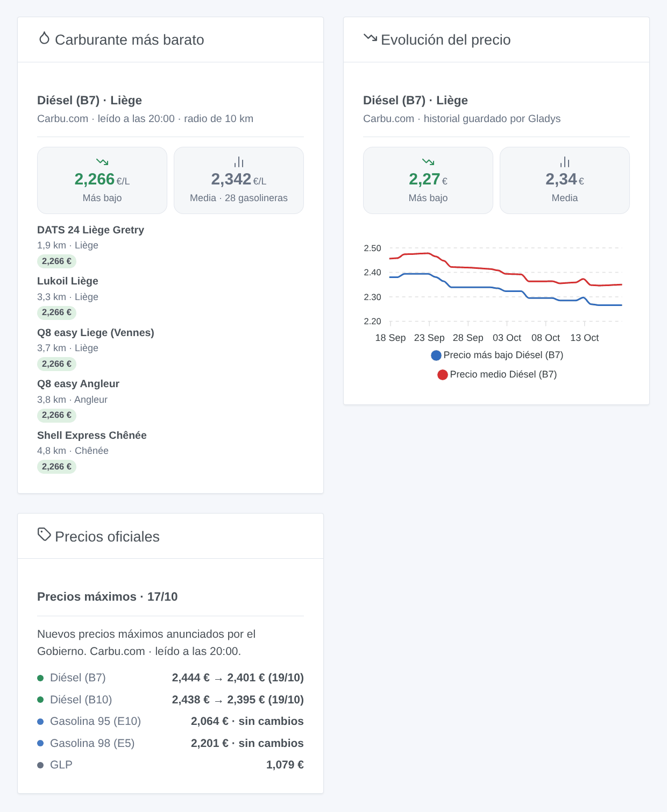Click 'historial guardado por Gladys' subtitle
Screen dimensions: 667x812
click(492, 119)
